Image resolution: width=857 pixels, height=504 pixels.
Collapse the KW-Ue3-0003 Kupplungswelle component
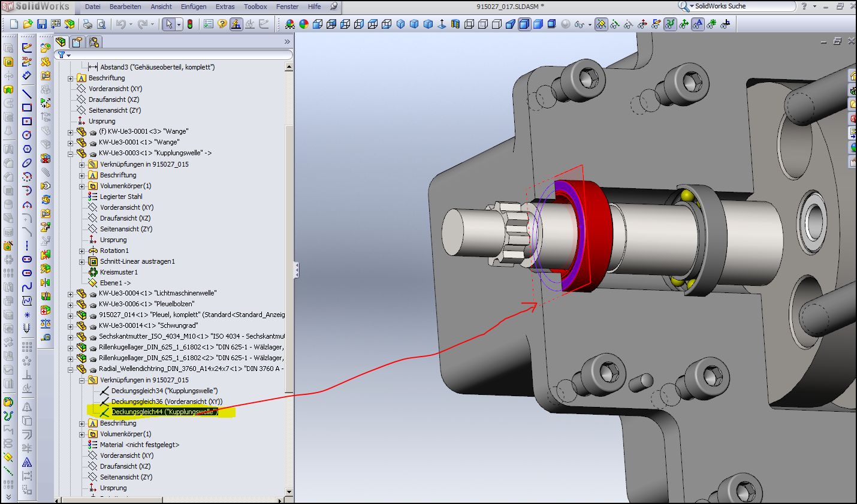click(x=71, y=153)
